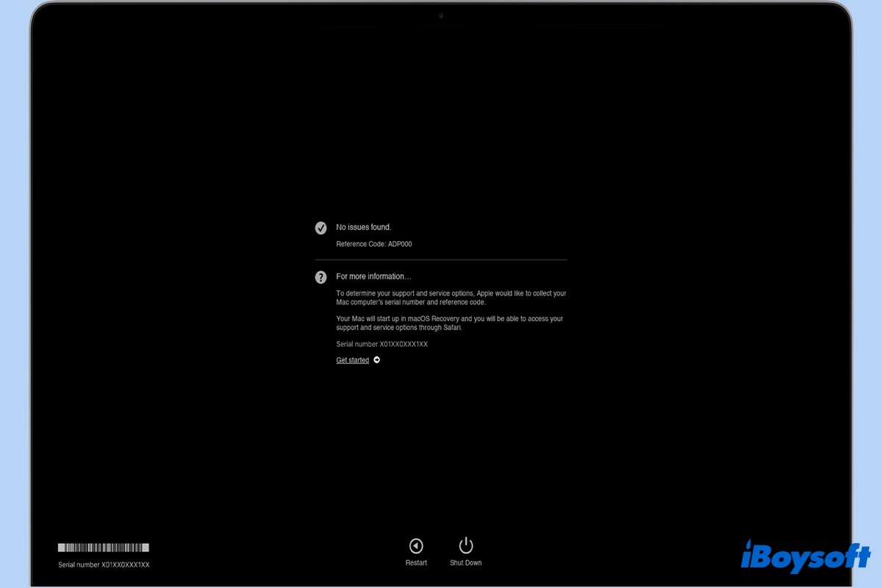Click the question mark icon
Image resolution: width=882 pixels, height=588 pixels.
pyautogui.click(x=320, y=277)
